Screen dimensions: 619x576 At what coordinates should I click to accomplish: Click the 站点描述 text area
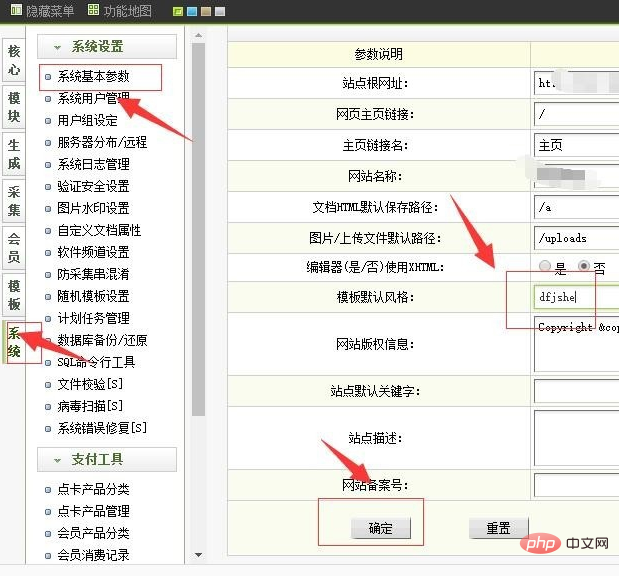[x=576, y=438]
